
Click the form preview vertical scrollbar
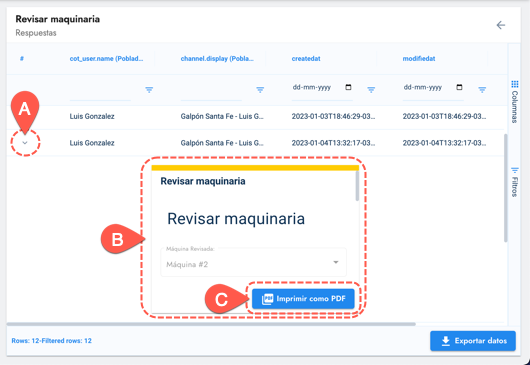pyautogui.click(x=357, y=186)
